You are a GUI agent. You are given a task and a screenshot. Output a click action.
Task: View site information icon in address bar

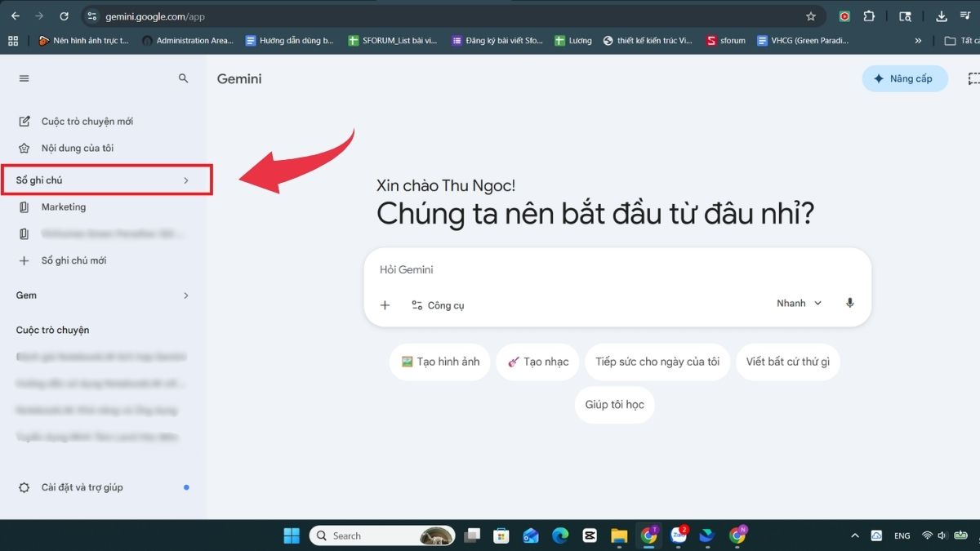tap(92, 16)
